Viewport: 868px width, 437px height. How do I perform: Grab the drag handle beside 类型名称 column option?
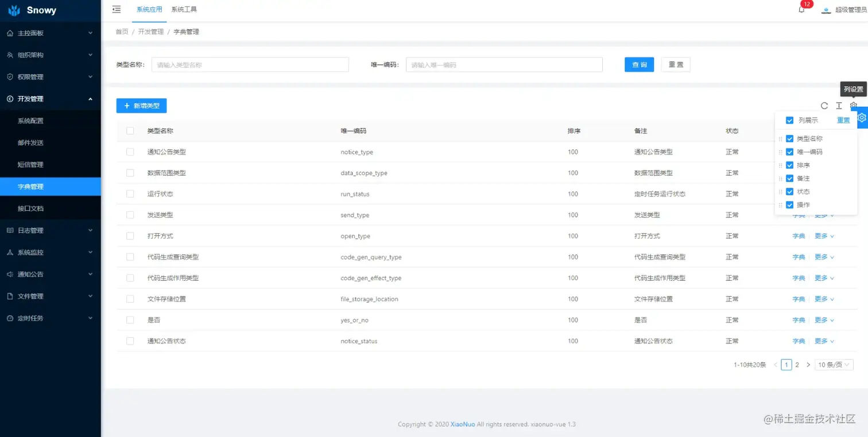[780, 139]
